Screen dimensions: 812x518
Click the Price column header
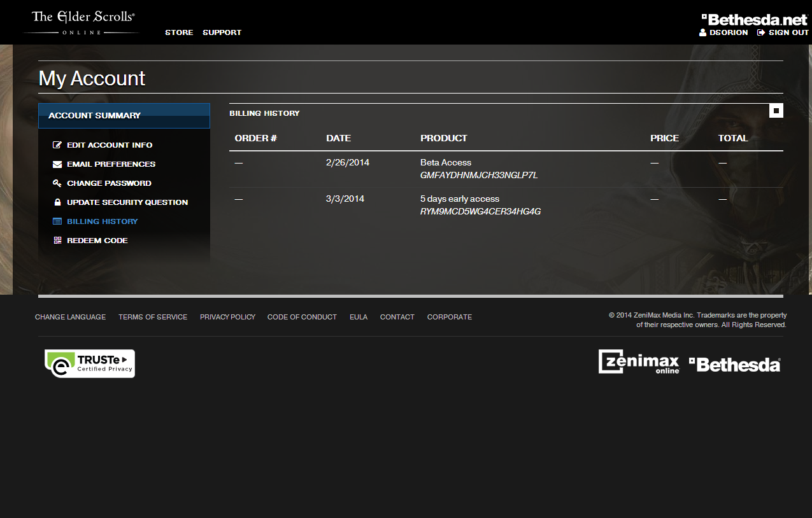tap(665, 138)
